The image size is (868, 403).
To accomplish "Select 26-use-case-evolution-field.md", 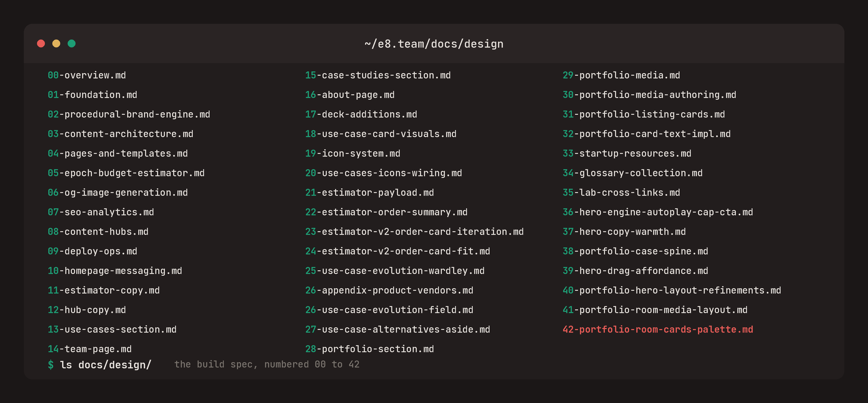I will click(x=389, y=310).
